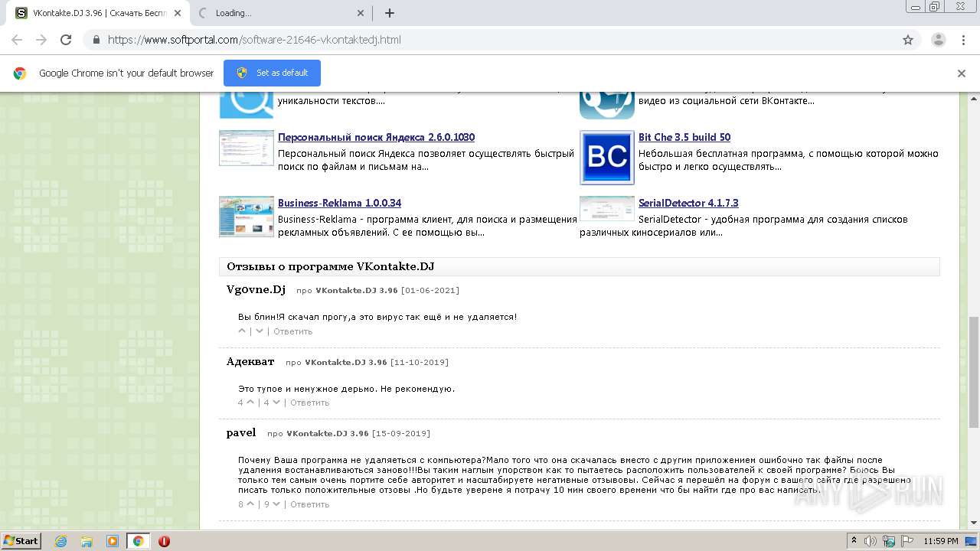980x551 pixels.
Task: Open the Chrome profile avatar
Action: click(938, 40)
